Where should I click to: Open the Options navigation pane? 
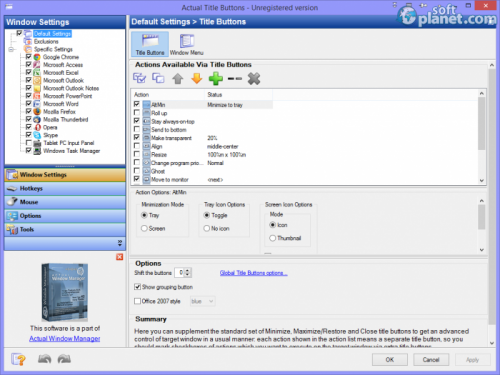(x=65, y=216)
